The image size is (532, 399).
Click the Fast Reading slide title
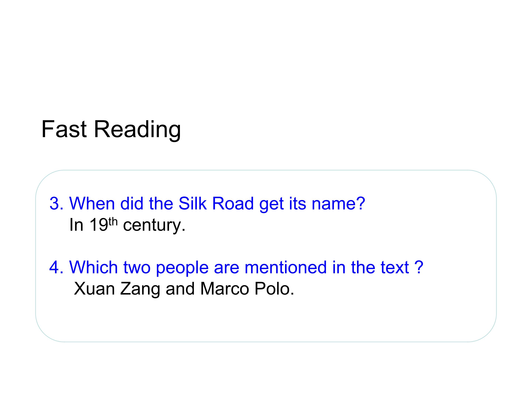pyautogui.click(x=111, y=130)
